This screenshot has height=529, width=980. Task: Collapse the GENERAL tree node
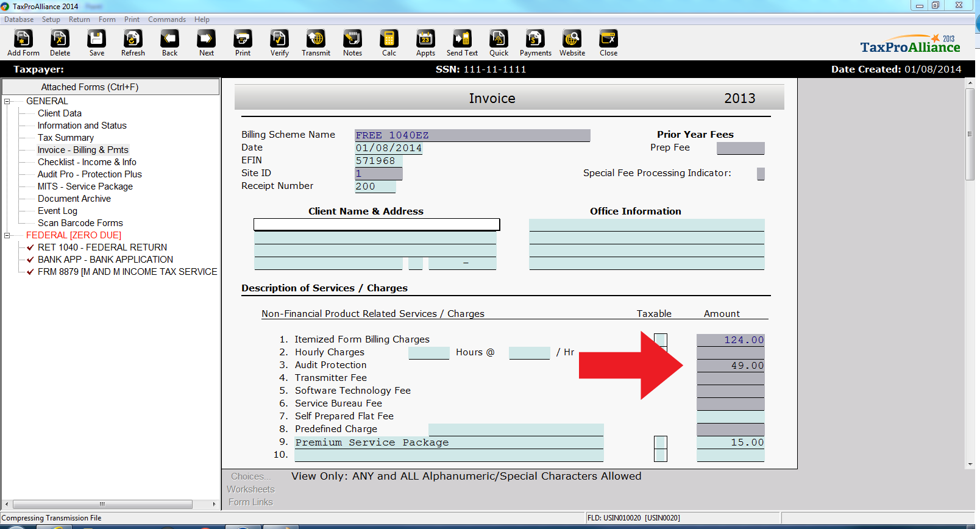coord(7,101)
